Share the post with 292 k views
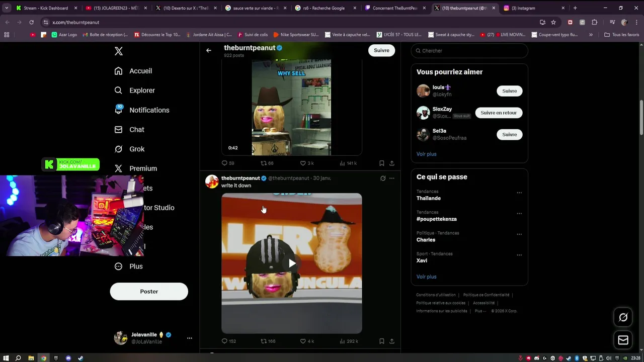The height and width of the screenshot is (362, 644). tap(392, 341)
